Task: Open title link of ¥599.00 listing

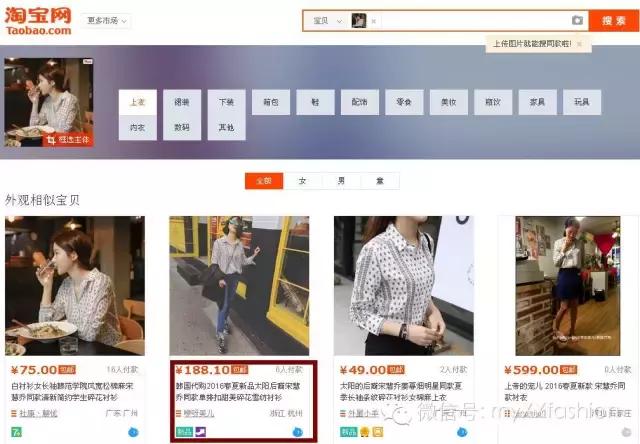Action: click(x=565, y=391)
